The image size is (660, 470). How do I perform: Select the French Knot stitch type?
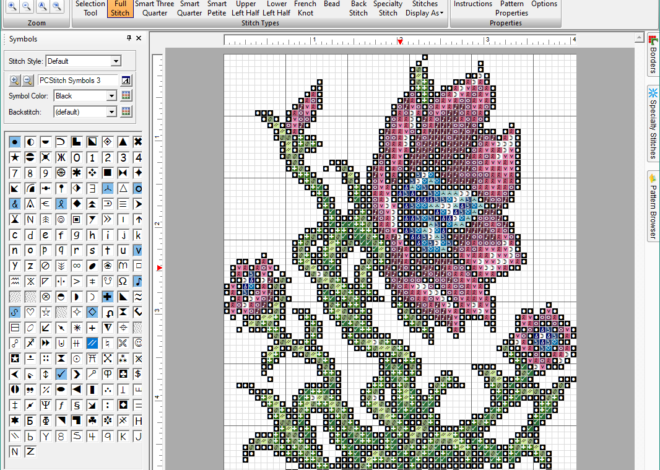[305, 8]
